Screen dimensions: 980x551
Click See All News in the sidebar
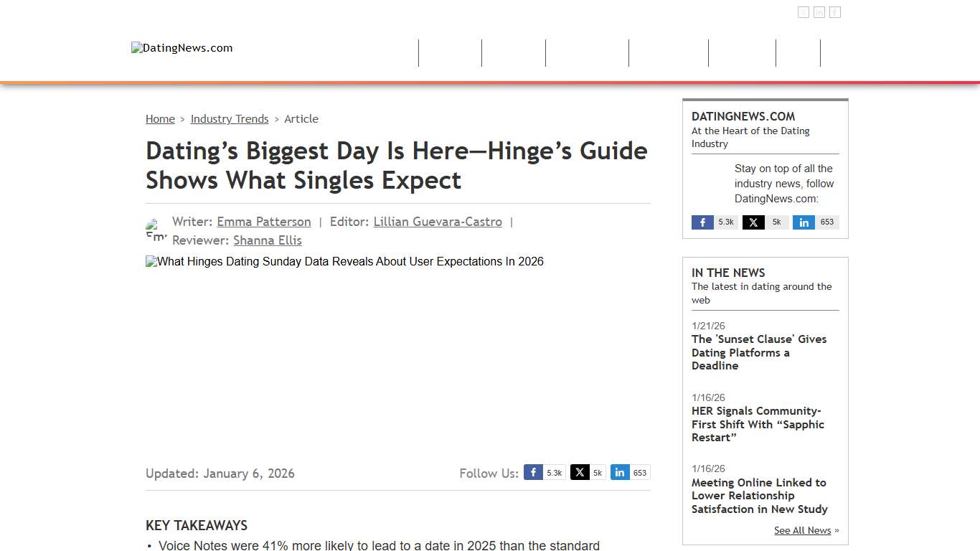[x=802, y=530]
